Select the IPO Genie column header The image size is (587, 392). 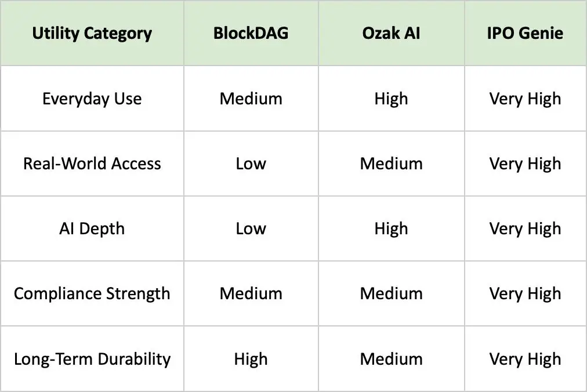pyautogui.click(x=525, y=33)
